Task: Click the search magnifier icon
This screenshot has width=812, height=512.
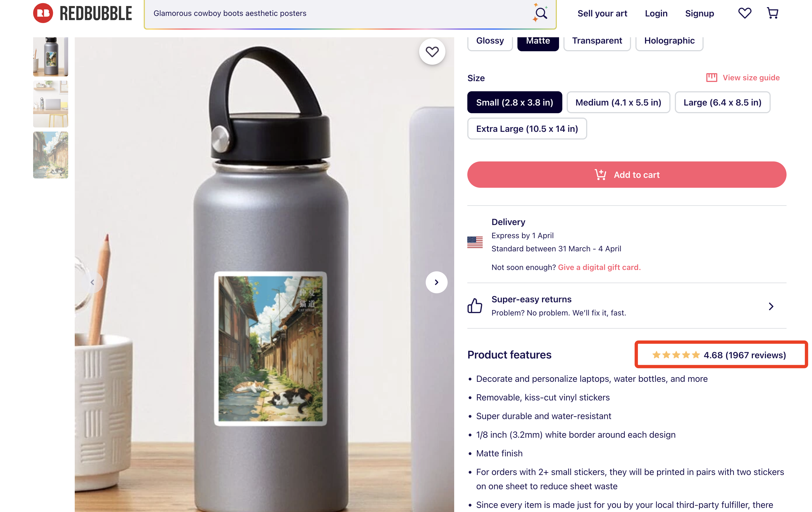Action: 540,13
